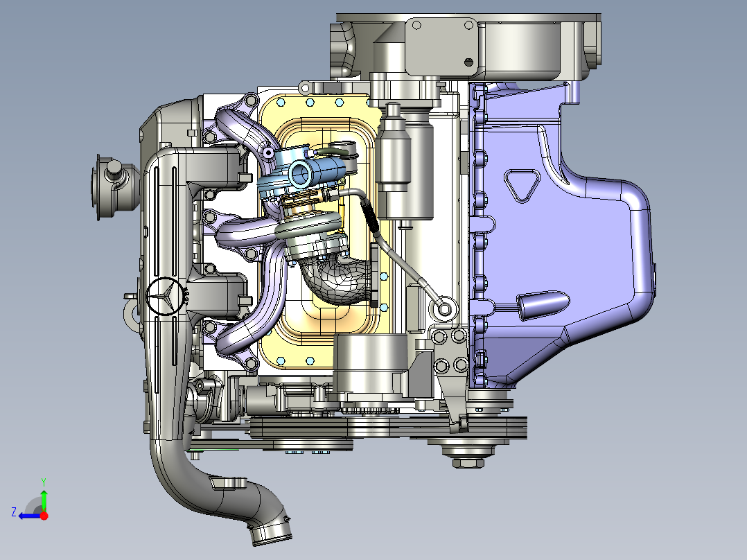This screenshot has width=747, height=560.
Task: Select the intake pipe outlet at bottom end
Action: pyautogui.click(x=271, y=535)
